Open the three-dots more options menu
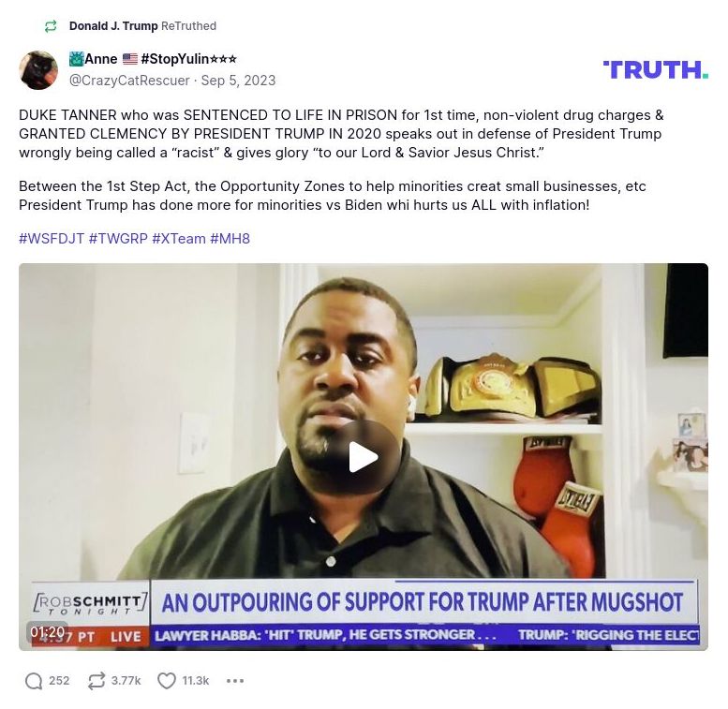This screenshot has width=728, height=709. tap(235, 681)
